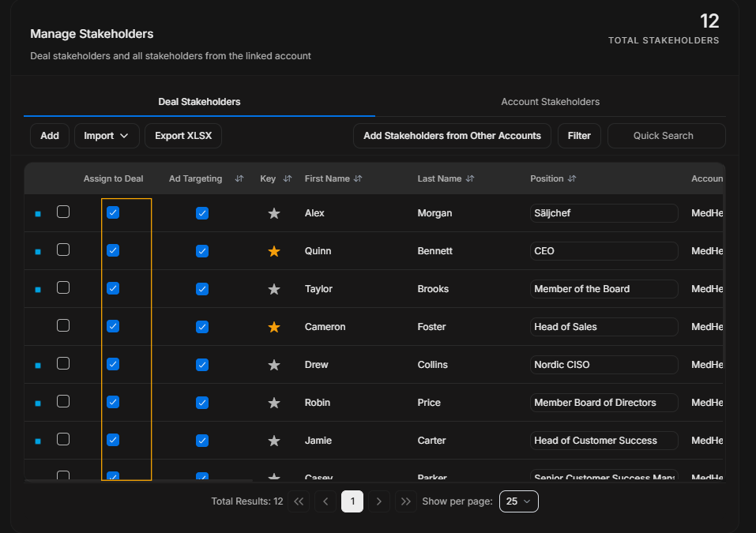
Task: Disable Ad Targeting for Alex Morgan
Action: point(202,213)
